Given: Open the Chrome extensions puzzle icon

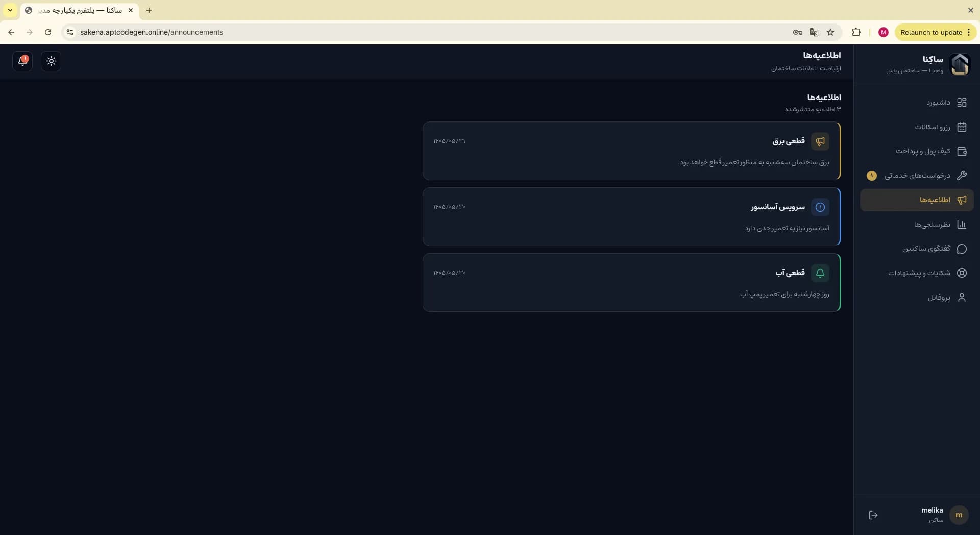Looking at the screenshot, I should (856, 32).
